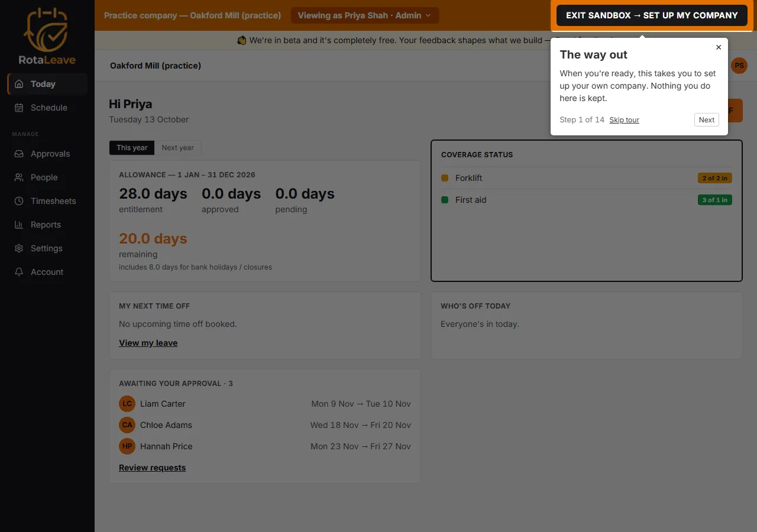Image resolution: width=757 pixels, height=532 pixels.
Task: Click the Forklift '2 of 2 in' badge
Action: 715,178
